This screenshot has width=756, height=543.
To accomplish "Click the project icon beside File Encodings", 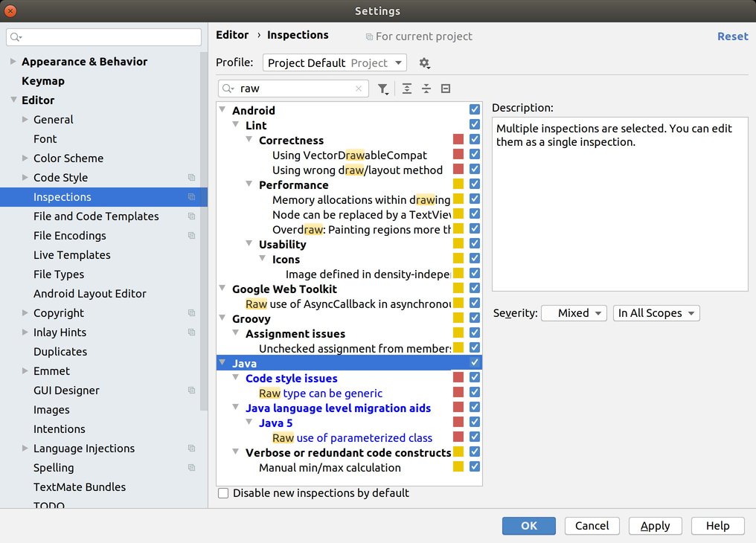I will tap(191, 236).
